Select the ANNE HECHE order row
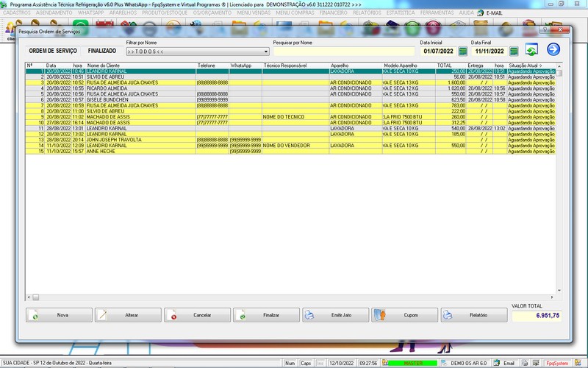Viewport: 588px width, 368px height. 99,151
